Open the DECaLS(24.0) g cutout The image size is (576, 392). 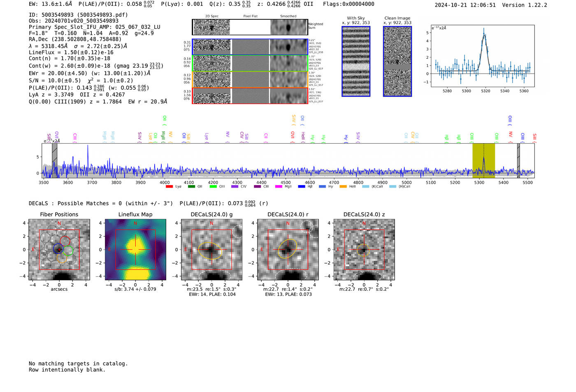(212, 250)
